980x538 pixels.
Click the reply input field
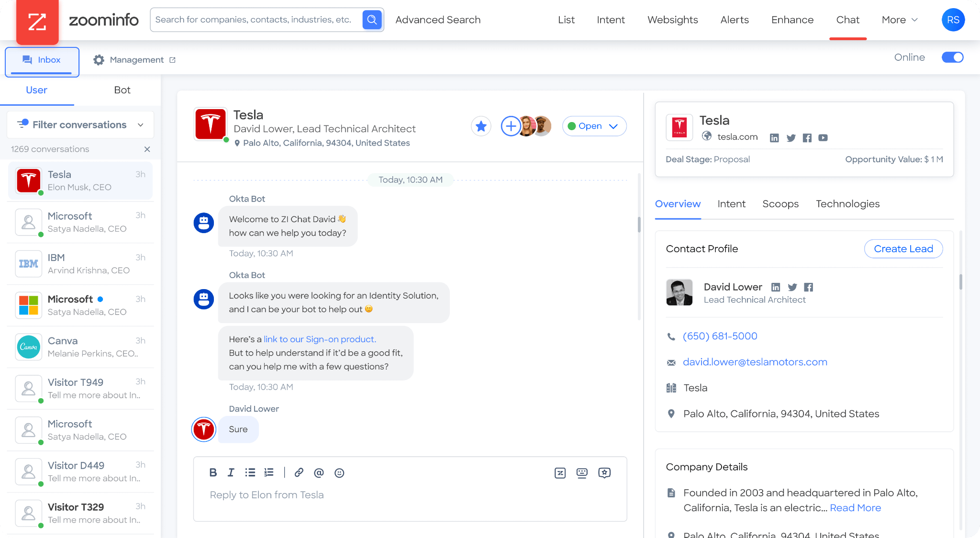409,494
